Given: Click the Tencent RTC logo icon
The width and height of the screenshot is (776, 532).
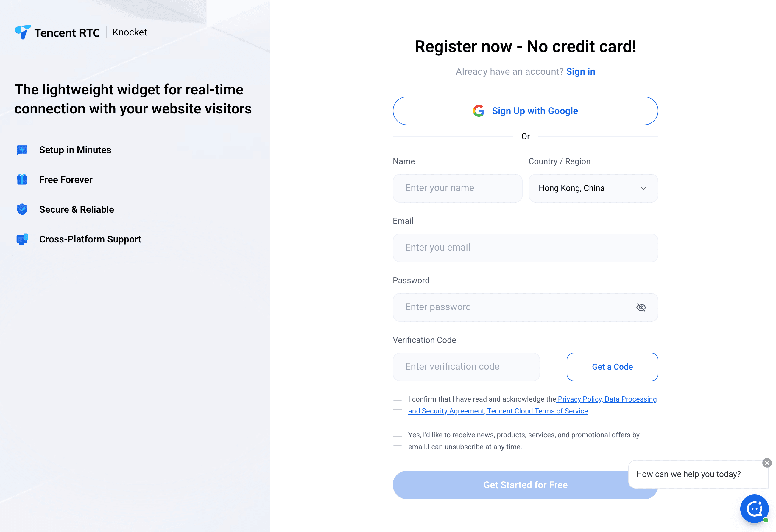Looking at the screenshot, I should click(x=23, y=32).
